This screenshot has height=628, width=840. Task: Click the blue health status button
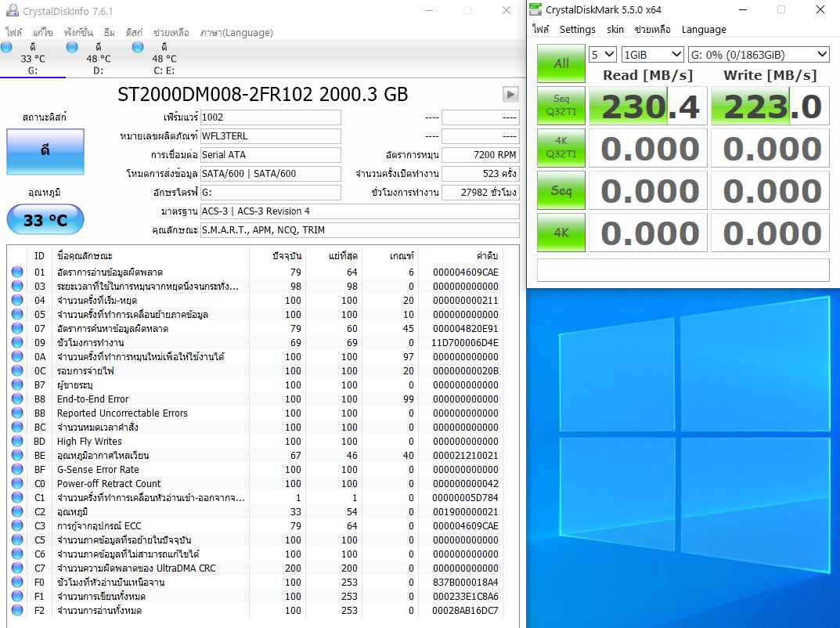pyautogui.click(x=45, y=152)
